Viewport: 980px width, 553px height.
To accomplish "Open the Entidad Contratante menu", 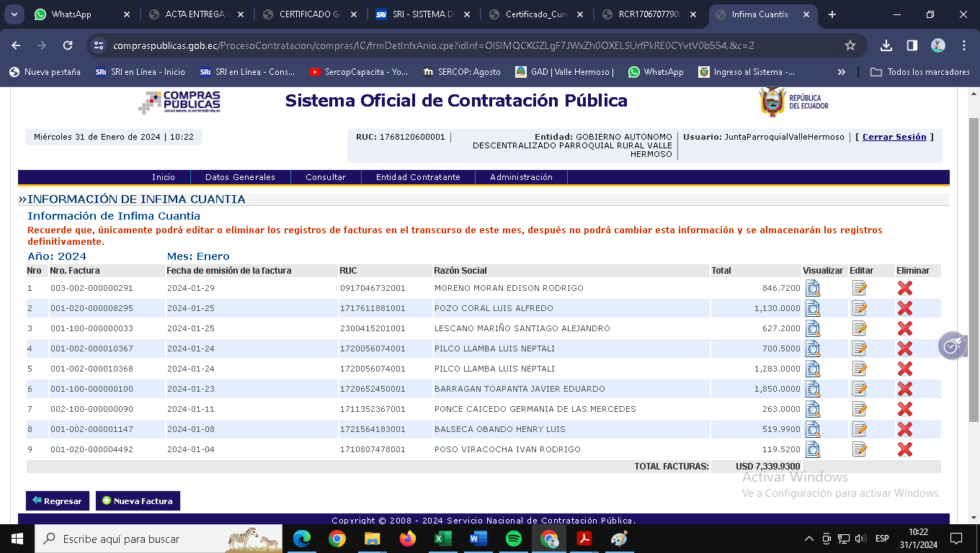I will tap(418, 177).
